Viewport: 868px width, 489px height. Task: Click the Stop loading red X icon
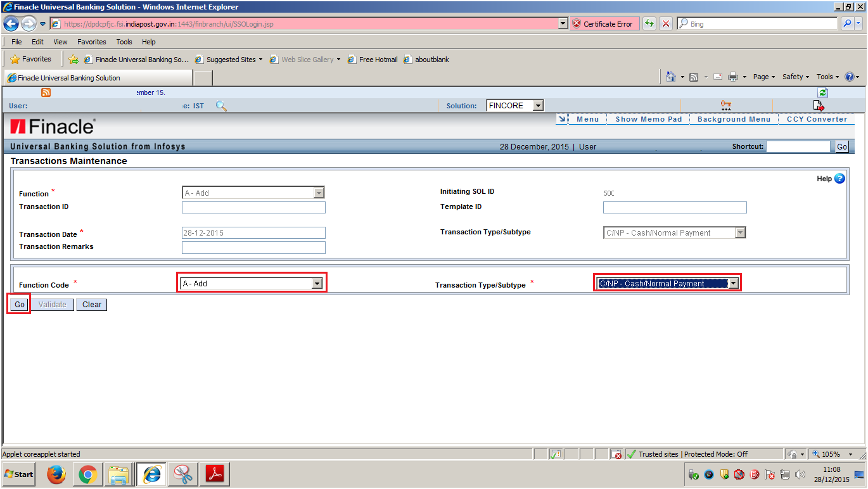(x=665, y=24)
